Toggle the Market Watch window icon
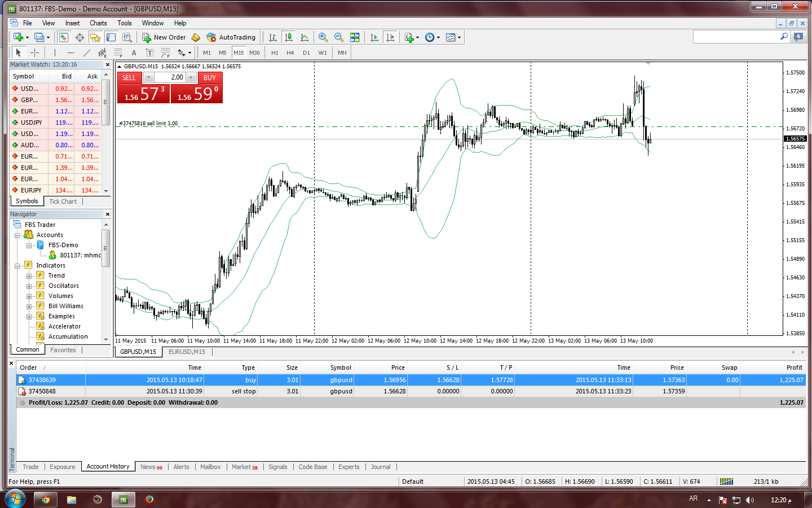This screenshot has width=812, height=508. pos(64,37)
